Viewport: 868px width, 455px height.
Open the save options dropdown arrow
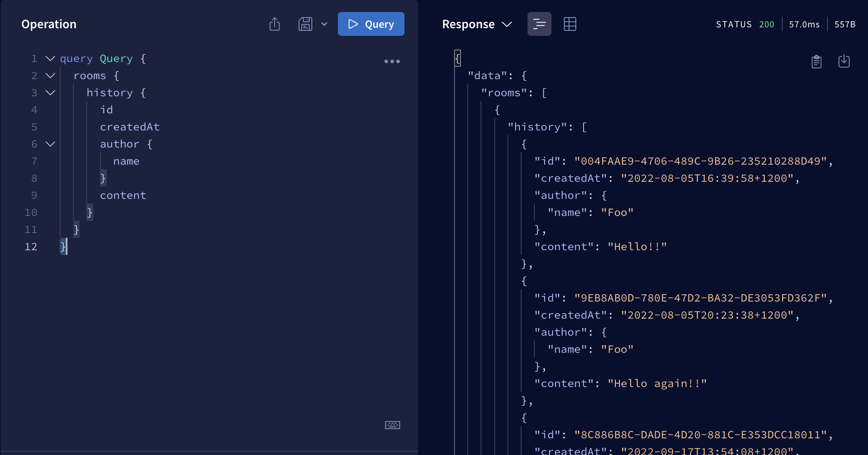324,24
